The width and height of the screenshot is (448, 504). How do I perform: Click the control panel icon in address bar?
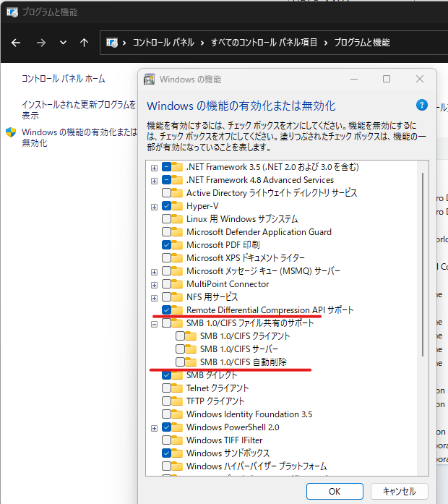click(x=112, y=43)
